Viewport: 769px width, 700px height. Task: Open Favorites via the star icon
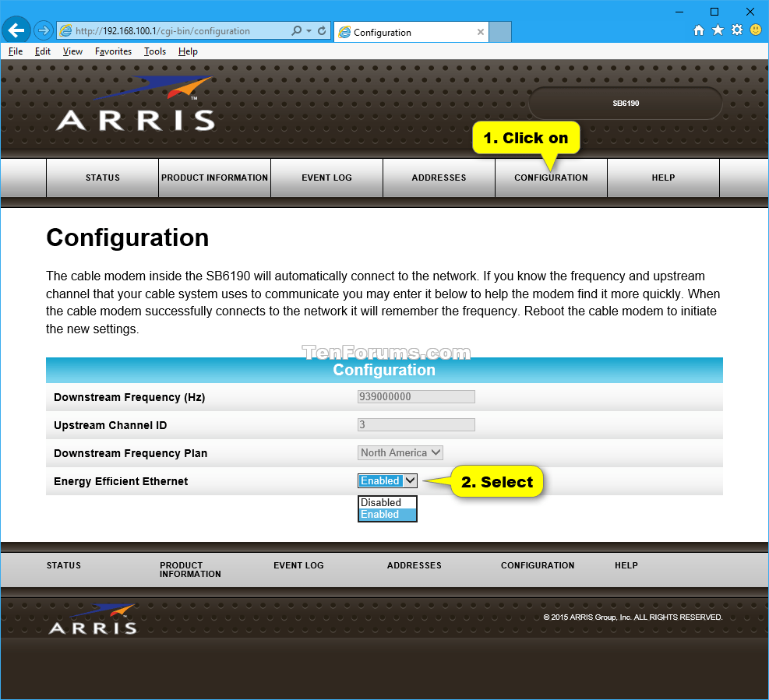717,30
